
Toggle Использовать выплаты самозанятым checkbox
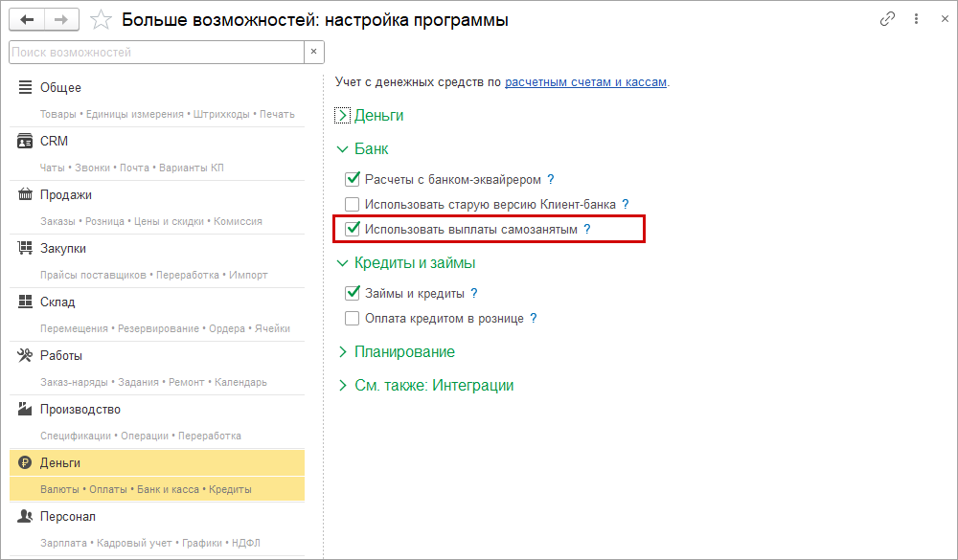pos(353,230)
